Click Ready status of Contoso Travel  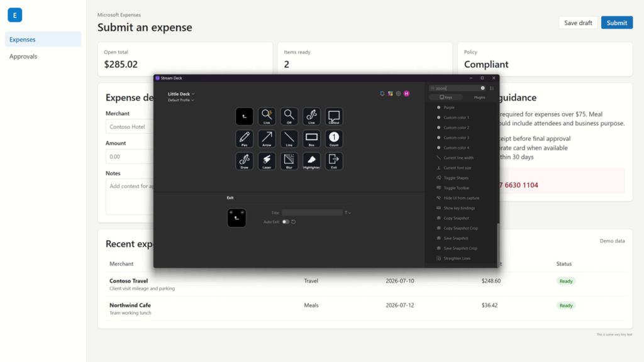[x=565, y=281]
